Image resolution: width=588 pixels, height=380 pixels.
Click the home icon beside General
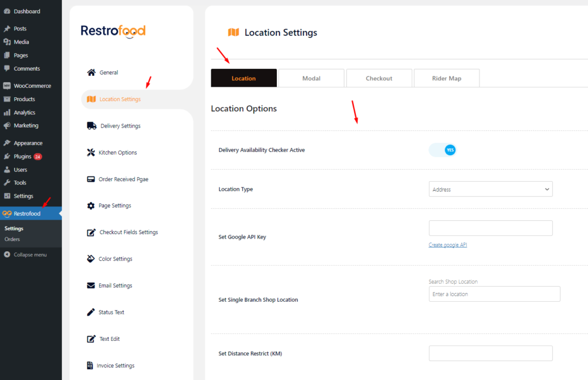tap(91, 72)
